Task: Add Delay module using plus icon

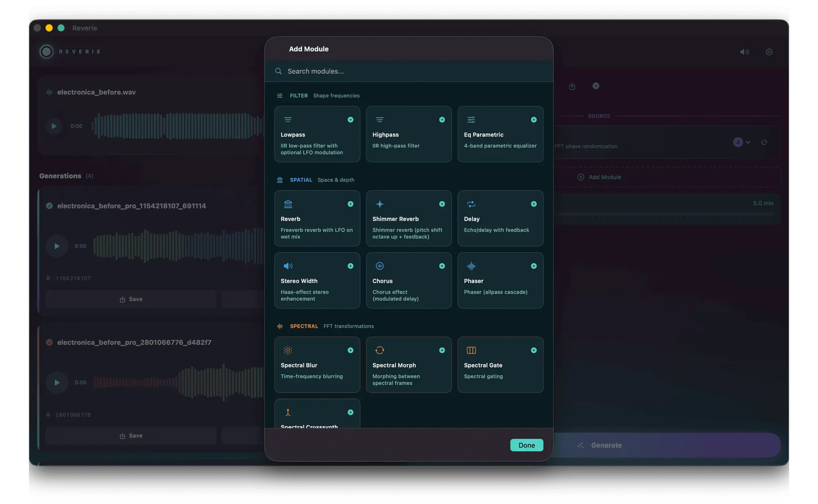Action: pos(534,204)
